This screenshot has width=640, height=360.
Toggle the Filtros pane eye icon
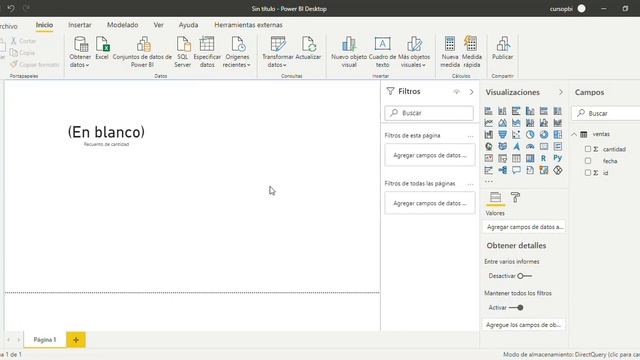click(457, 92)
